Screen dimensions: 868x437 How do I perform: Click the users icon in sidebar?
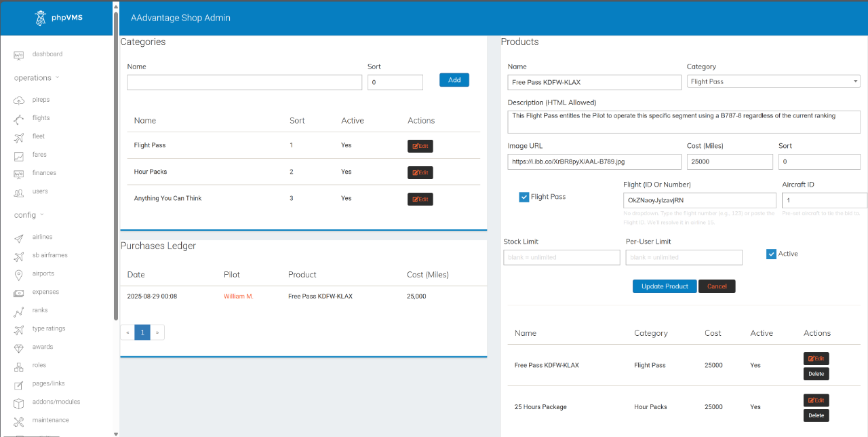19,192
